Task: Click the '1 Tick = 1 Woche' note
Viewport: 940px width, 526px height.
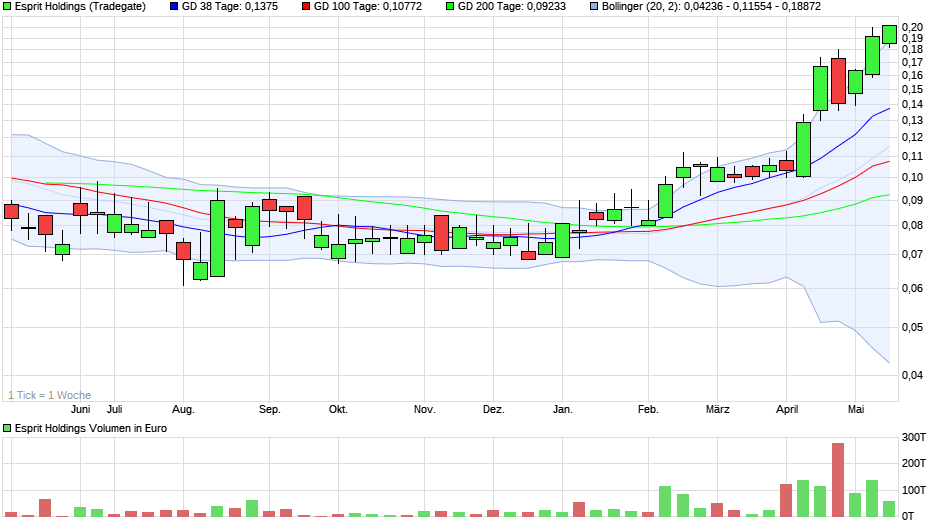Action: [50, 395]
